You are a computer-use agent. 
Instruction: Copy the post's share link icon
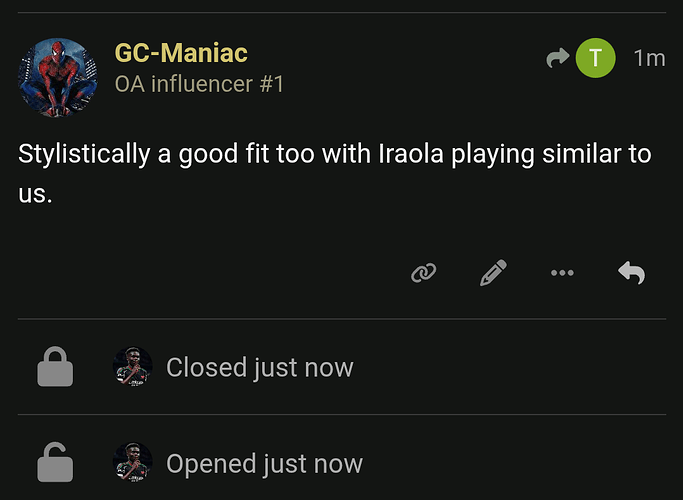click(424, 272)
